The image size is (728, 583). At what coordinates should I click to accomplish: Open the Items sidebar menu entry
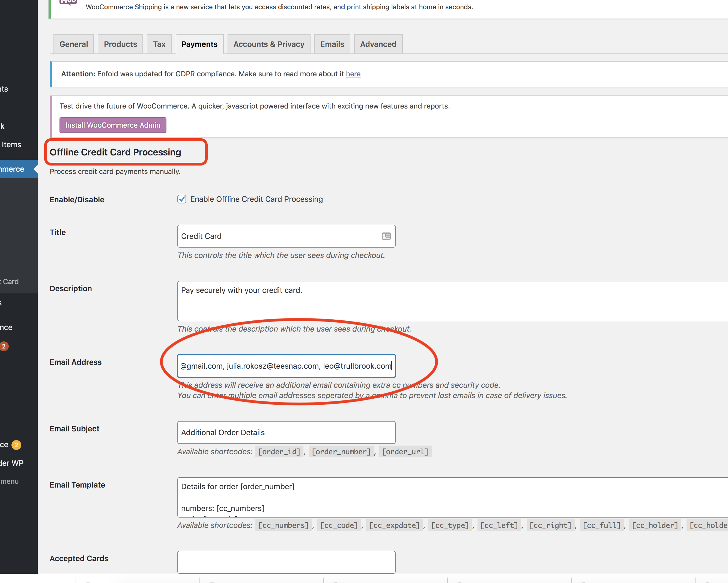(x=11, y=145)
